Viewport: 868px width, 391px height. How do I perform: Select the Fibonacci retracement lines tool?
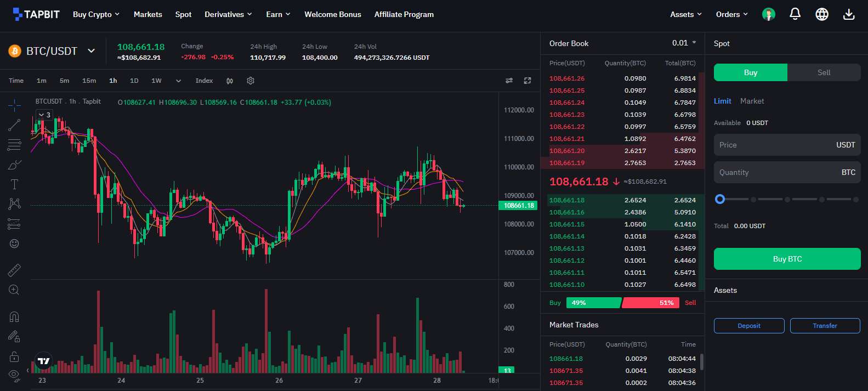(x=14, y=145)
